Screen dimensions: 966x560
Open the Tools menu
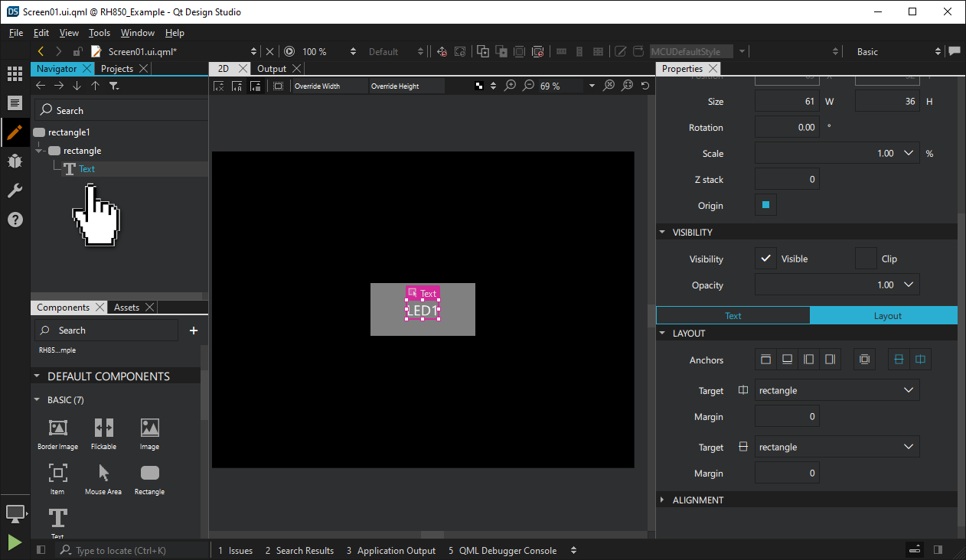100,32
